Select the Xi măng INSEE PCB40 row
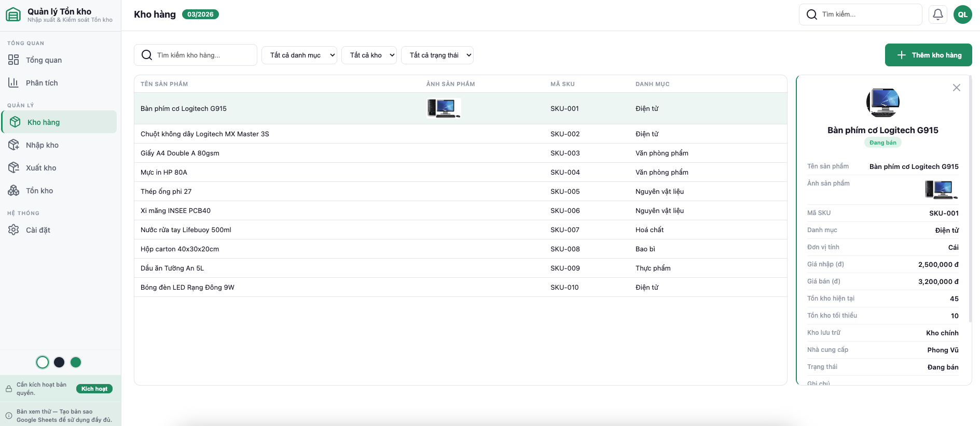 point(175,211)
